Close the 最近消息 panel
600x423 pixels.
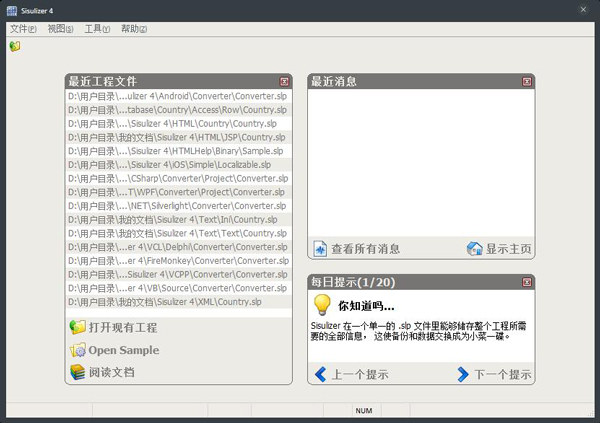pyautogui.click(x=527, y=82)
